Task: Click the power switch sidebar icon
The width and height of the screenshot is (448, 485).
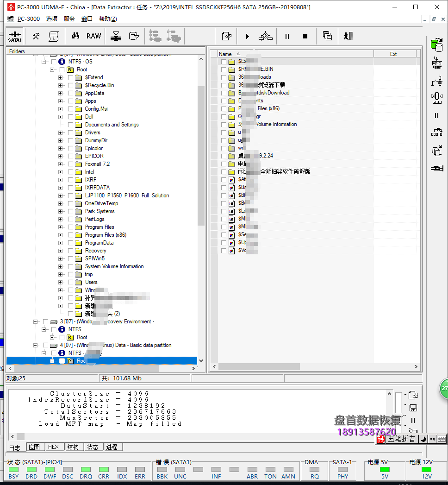Action: point(437,81)
